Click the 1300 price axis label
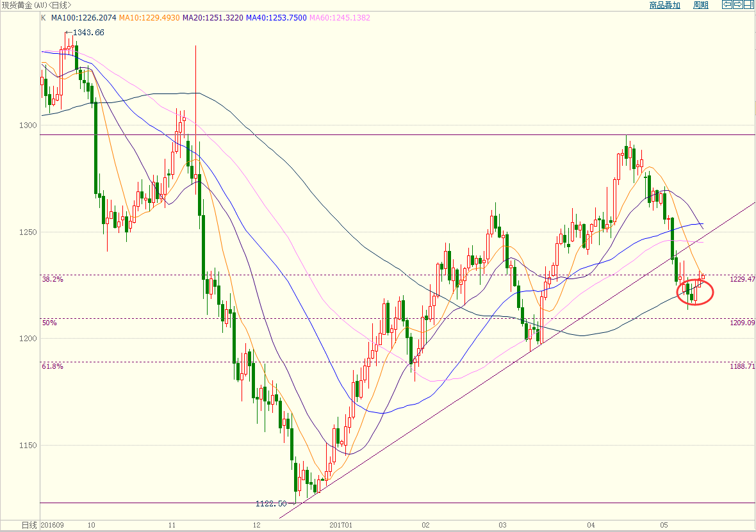Image resolution: width=756 pixels, height=532 pixels. [28, 125]
